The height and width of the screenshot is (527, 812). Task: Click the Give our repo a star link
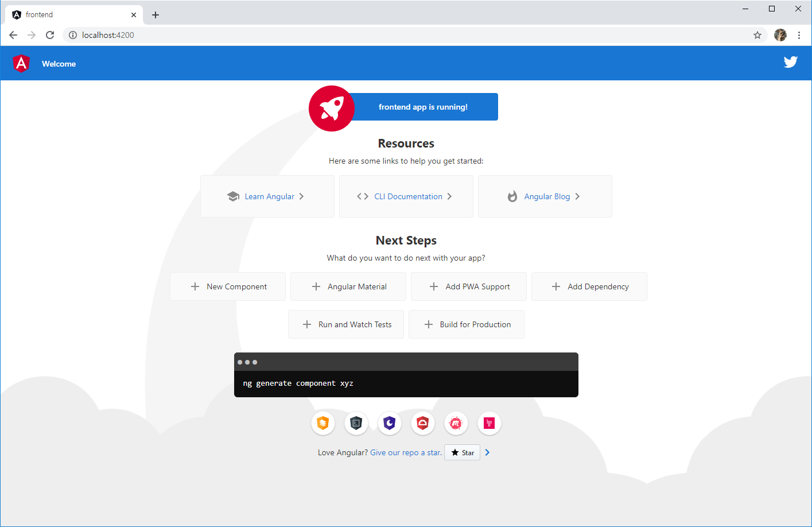(x=406, y=452)
